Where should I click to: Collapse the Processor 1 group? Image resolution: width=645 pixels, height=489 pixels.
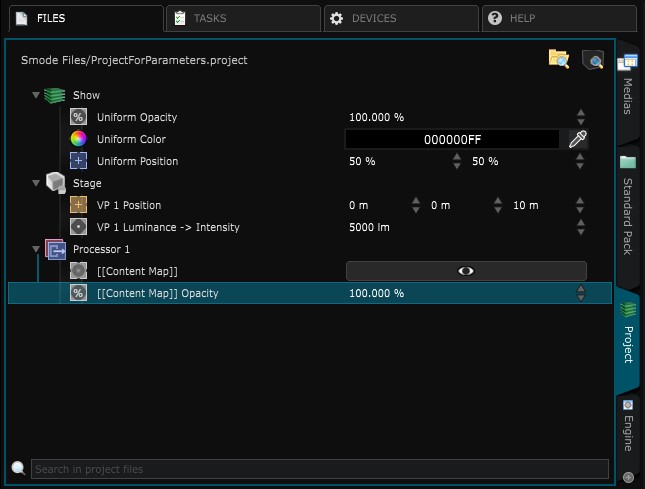point(36,249)
